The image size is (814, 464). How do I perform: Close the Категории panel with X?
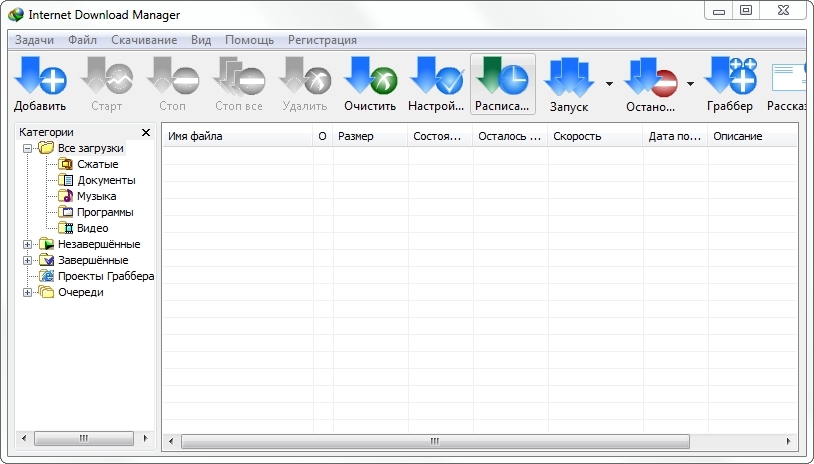tap(146, 132)
